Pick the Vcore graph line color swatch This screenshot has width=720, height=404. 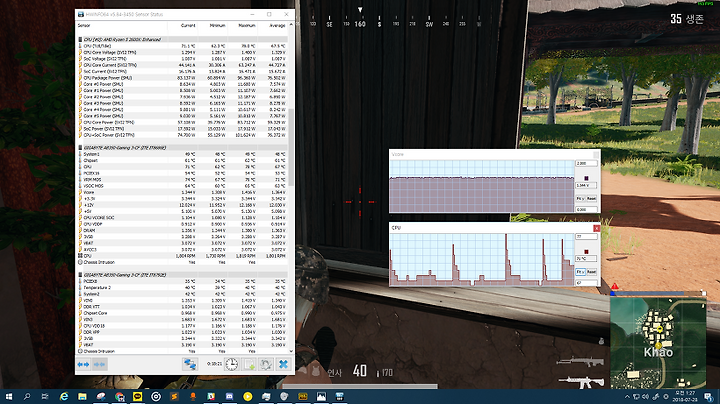[586, 178]
